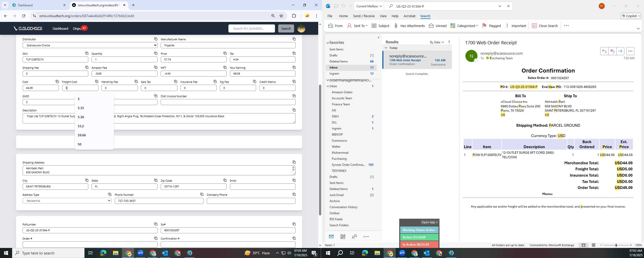Filter search by Has Attachments
The width and height of the screenshot is (644, 258).
409,26
